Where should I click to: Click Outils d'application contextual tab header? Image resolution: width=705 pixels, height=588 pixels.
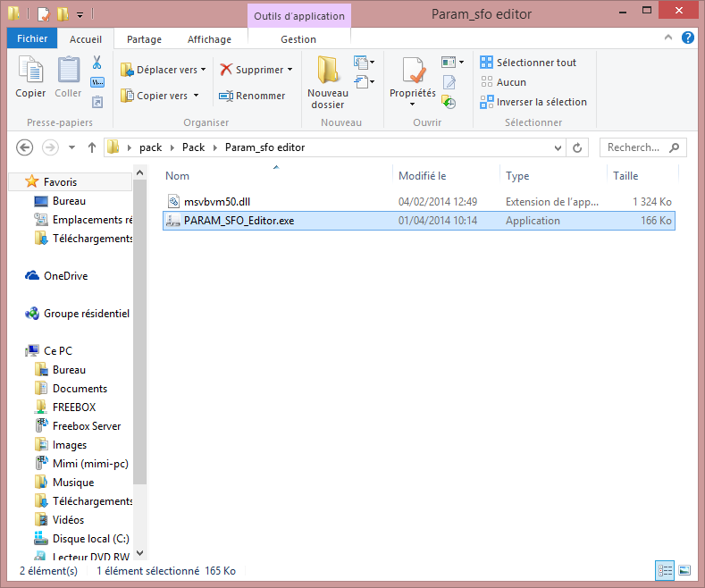click(299, 16)
